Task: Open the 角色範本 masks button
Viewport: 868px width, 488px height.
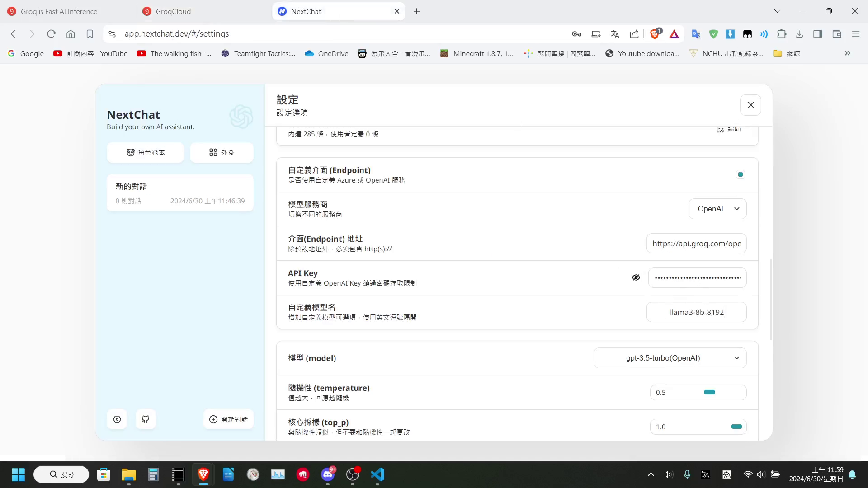Action: pos(146,153)
